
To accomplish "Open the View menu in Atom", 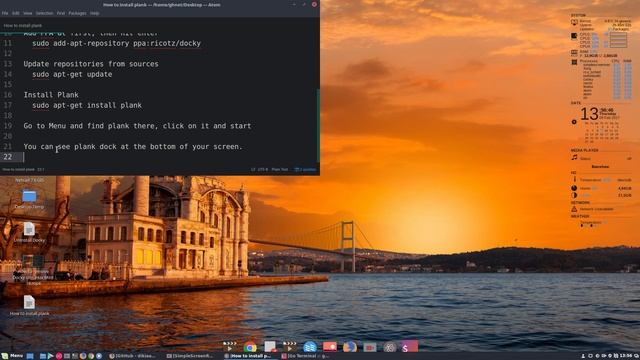I will click(x=27, y=13).
